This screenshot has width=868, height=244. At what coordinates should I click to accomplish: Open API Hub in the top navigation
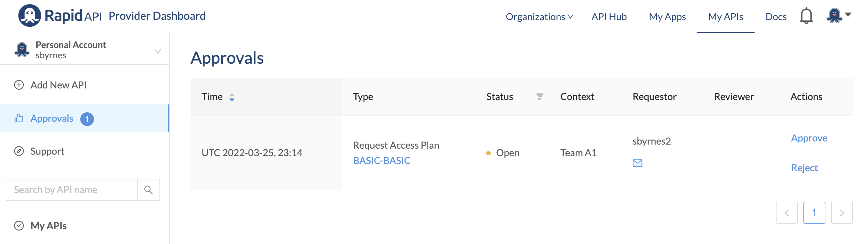pyautogui.click(x=609, y=17)
